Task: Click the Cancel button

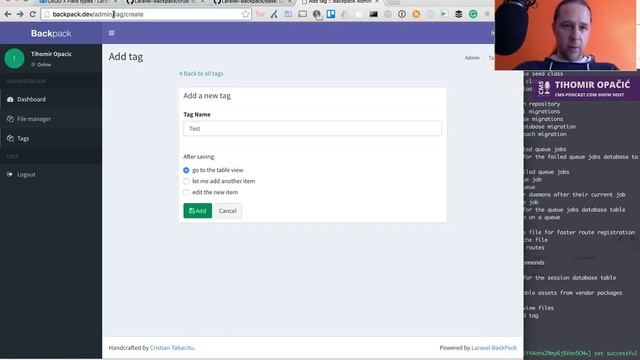Action: (x=227, y=211)
